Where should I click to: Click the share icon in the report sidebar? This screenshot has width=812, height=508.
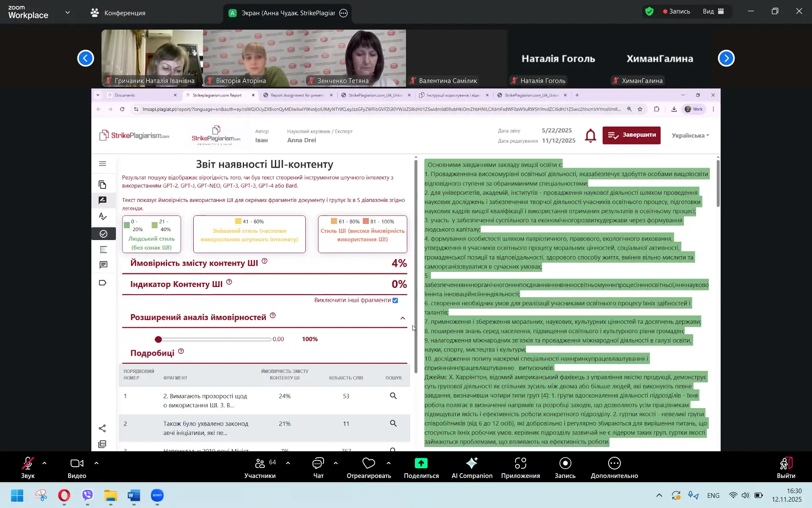tap(102, 428)
